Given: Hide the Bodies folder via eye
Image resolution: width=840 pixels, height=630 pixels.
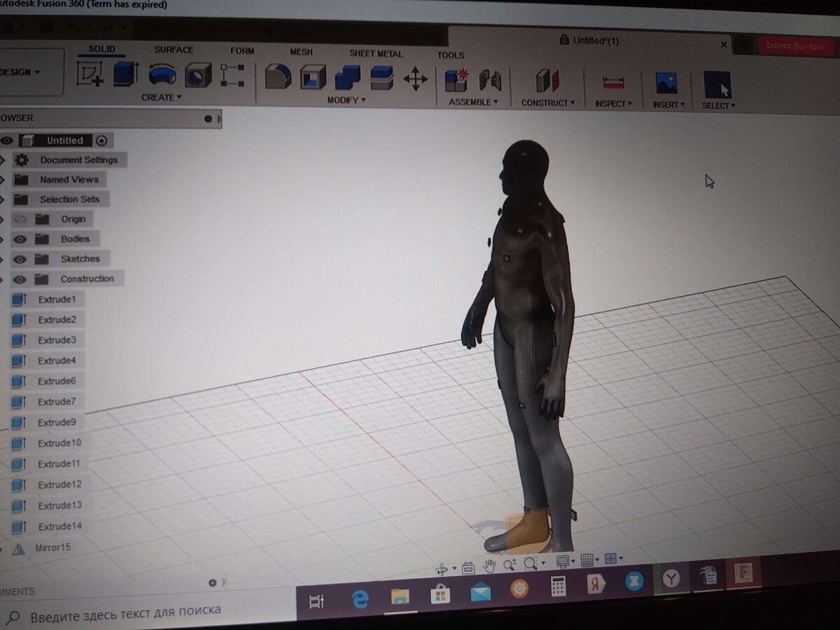Looking at the screenshot, I should [20, 239].
